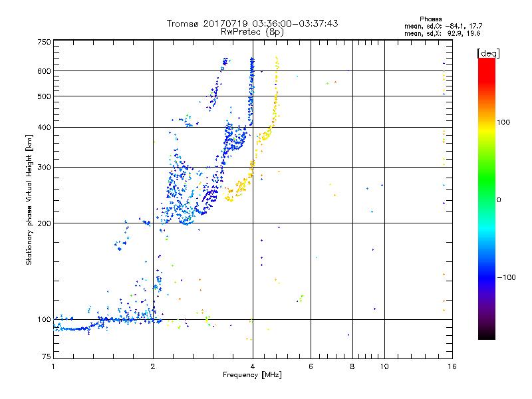Viewport: 532px width, 399px height.
Task: Click the x-axis tick label '6'
Action: [311, 366]
